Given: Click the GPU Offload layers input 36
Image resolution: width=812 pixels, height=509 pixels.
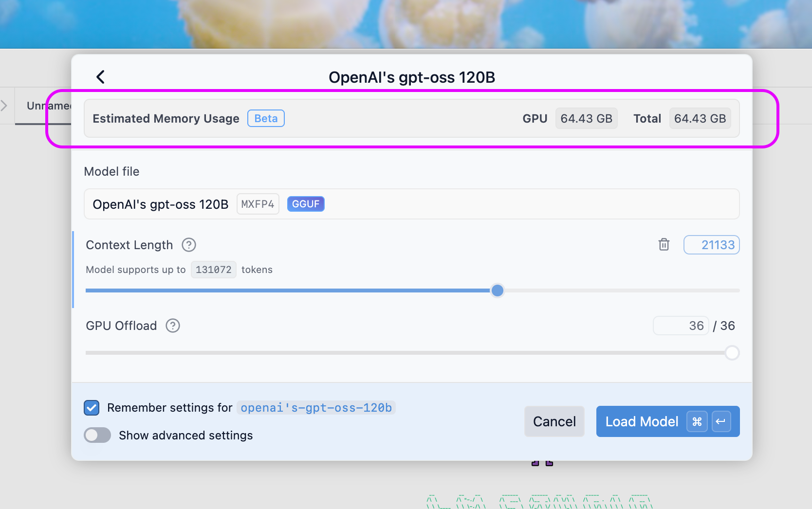Looking at the screenshot, I should coord(681,326).
